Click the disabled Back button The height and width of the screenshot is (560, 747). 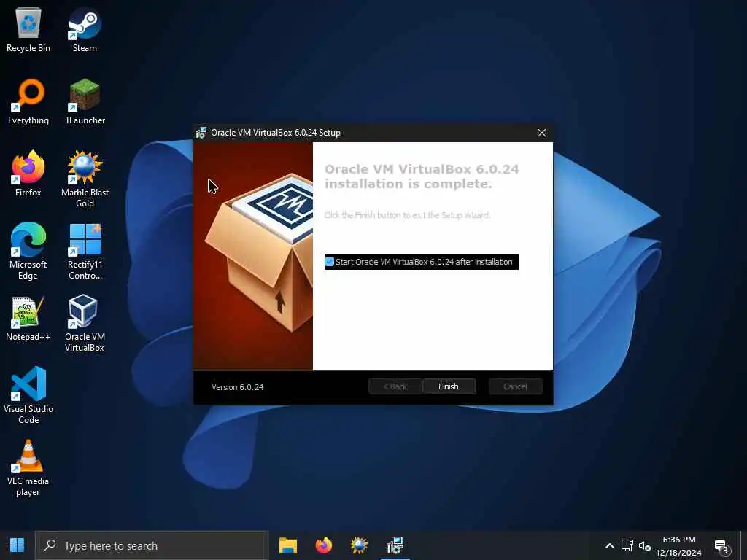395,386
